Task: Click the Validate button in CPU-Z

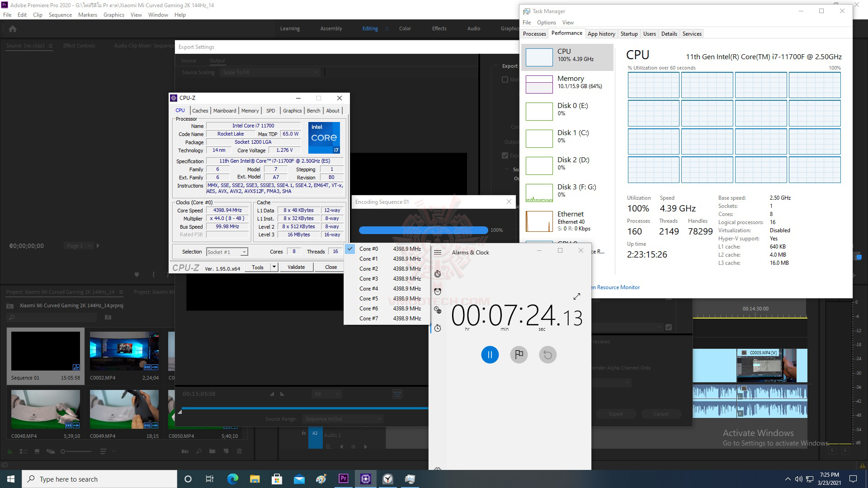Action: pos(296,267)
